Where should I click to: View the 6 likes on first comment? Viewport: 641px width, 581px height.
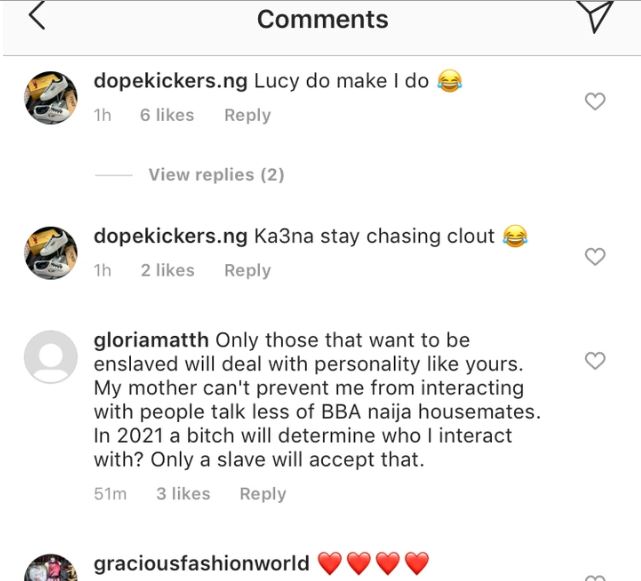click(x=167, y=115)
